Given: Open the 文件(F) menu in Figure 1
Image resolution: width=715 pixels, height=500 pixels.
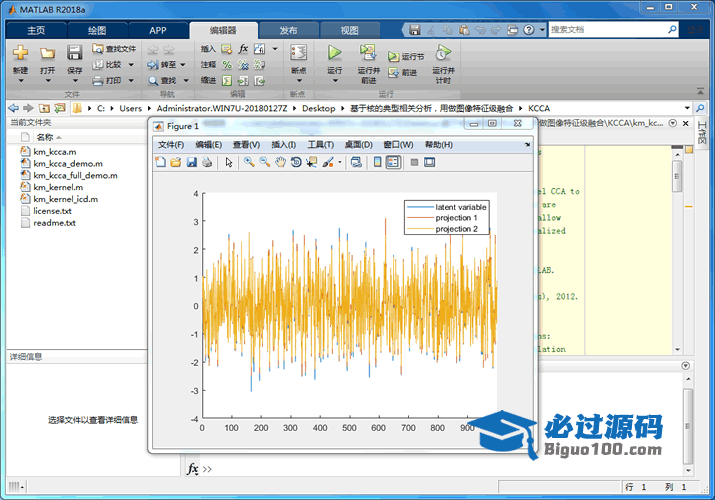Looking at the screenshot, I should click(x=171, y=144).
